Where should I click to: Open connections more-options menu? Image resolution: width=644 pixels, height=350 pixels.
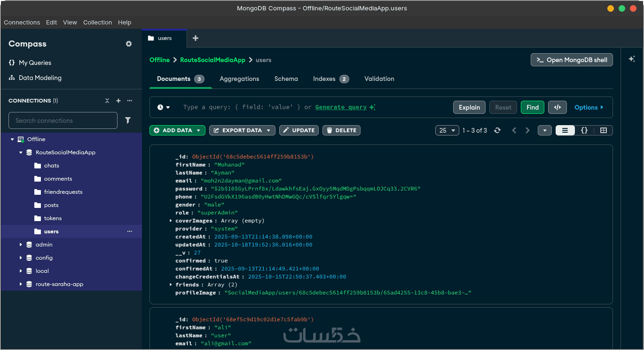[x=130, y=101]
